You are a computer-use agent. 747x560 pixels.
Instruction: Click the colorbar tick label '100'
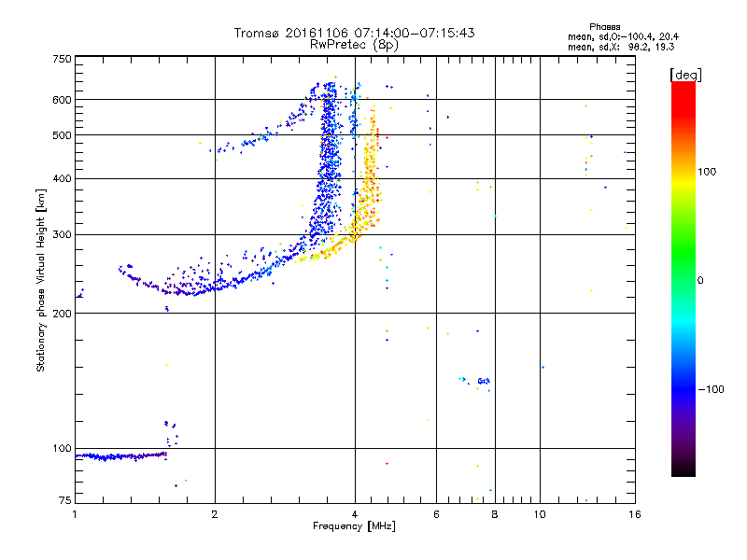[707, 172]
